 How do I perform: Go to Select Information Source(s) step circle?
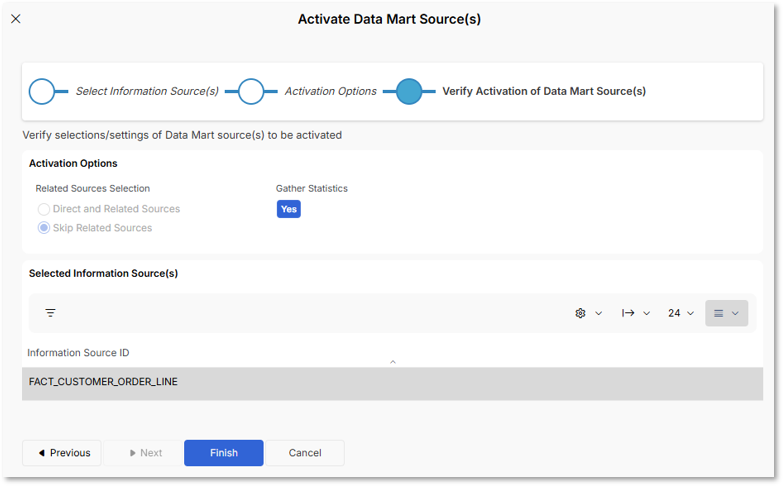pyautogui.click(x=42, y=91)
